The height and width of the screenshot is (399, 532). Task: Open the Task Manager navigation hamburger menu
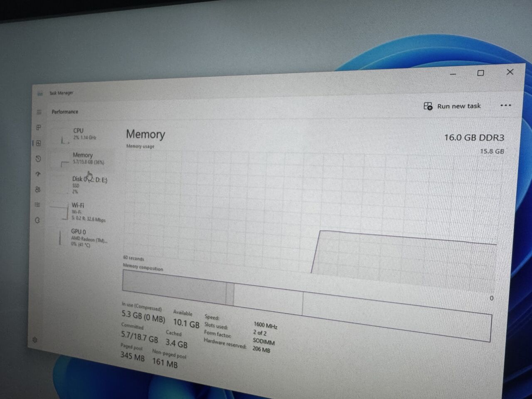tap(39, 112)
